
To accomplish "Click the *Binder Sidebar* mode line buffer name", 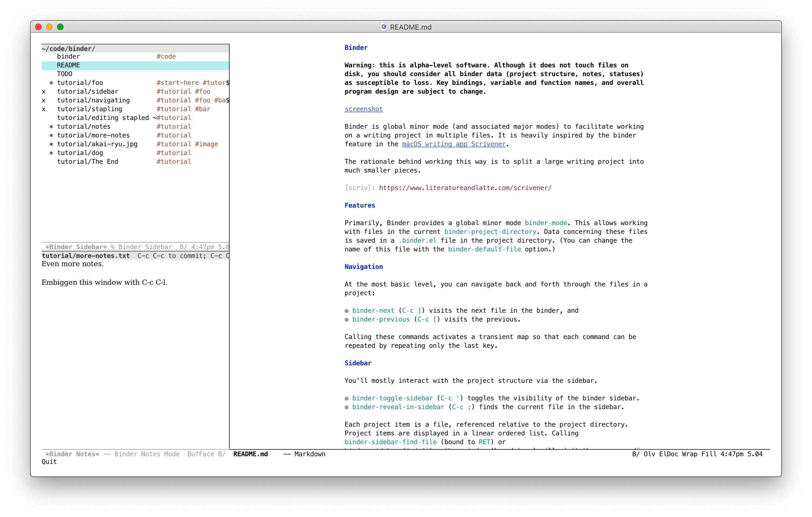I will [76, 247].
